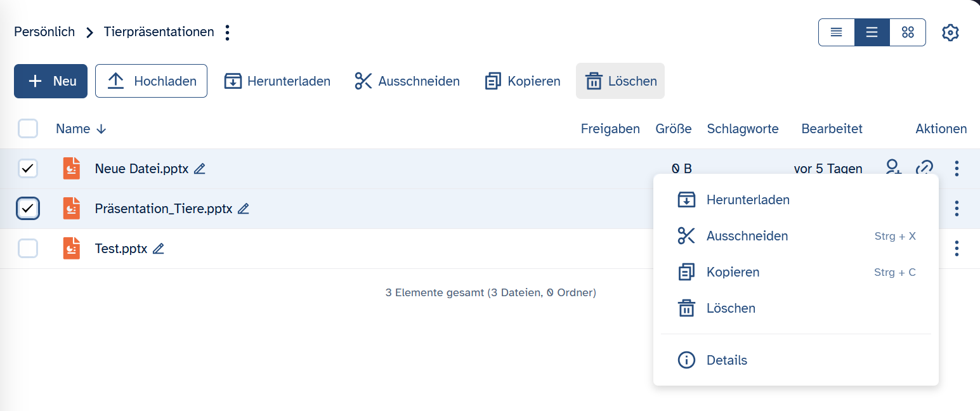
Task: Navigate to Persönlich in the breadcrumb
Action: coord(44,32)
